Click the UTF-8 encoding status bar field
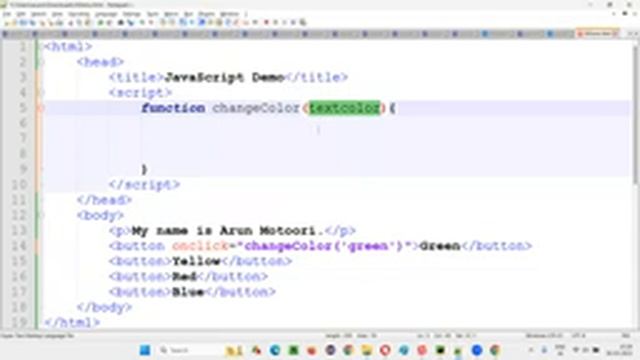This screenshot has width=640, height=360. click(578, 336)
